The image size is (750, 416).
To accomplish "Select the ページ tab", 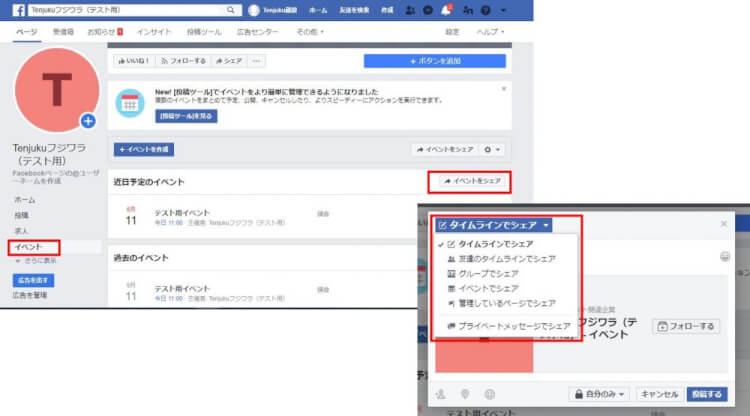I will tap(27, 32).
